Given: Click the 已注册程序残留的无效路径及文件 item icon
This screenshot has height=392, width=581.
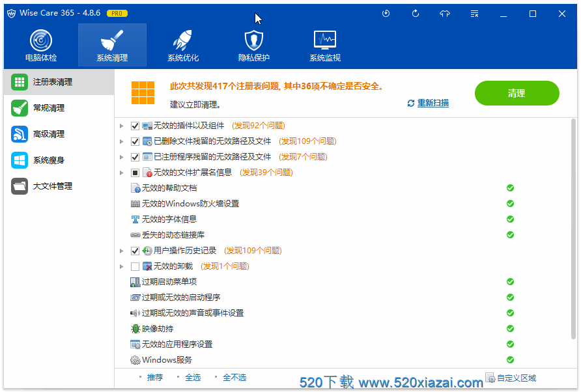Looking at the screenshot, I should pos(147,157).
